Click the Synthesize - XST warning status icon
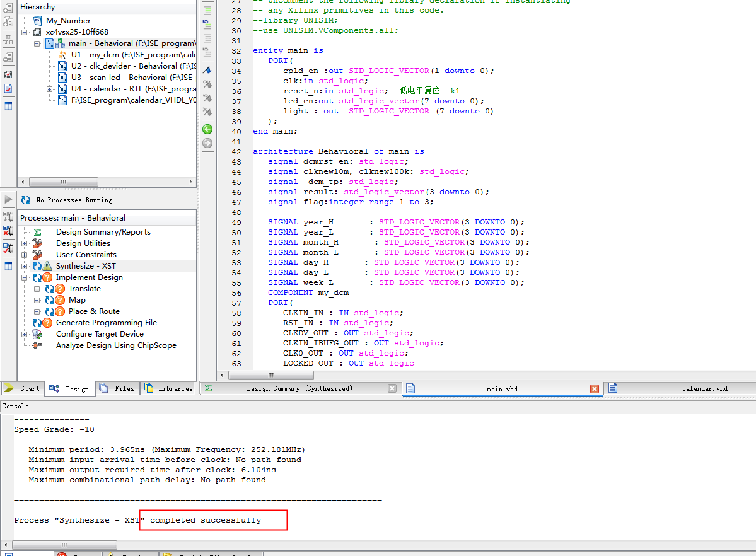Image resolution: width=756 pixels, height=556 pixels. tap(47, 266)
